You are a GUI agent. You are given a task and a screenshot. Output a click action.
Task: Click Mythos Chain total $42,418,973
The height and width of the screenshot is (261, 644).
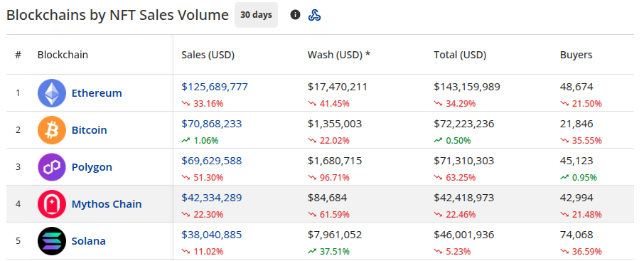pos(464,198)
